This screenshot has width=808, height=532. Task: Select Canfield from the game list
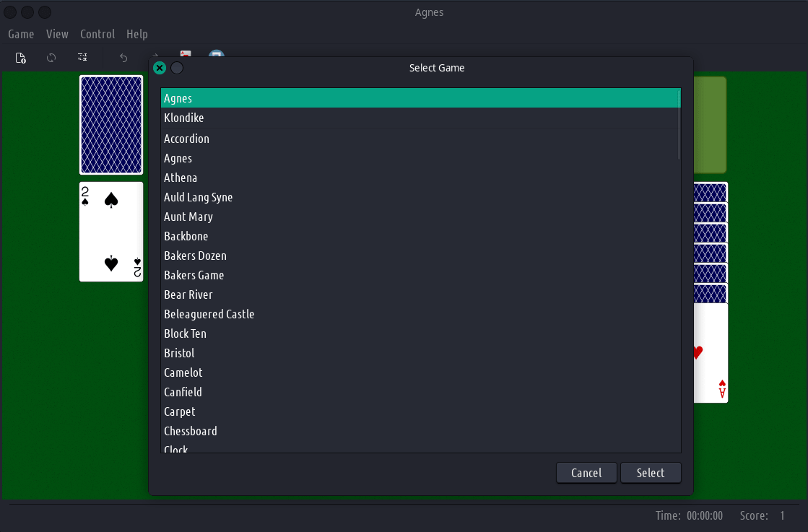pos(183,392)
